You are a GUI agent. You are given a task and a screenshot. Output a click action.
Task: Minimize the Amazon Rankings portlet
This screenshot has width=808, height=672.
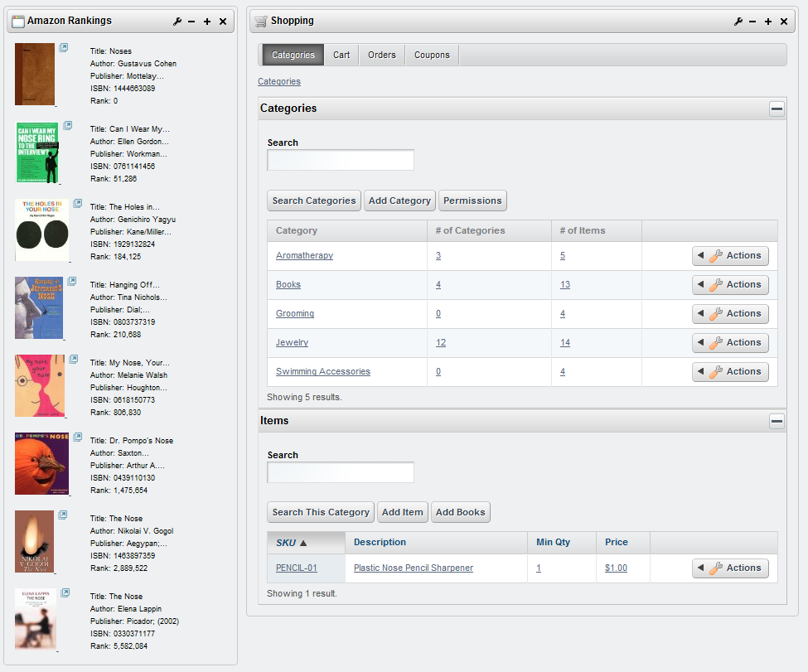191,21
